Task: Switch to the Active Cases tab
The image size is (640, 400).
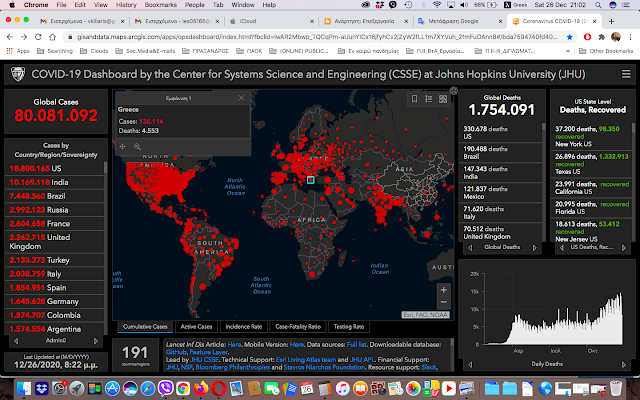Action: coord(196,327)
